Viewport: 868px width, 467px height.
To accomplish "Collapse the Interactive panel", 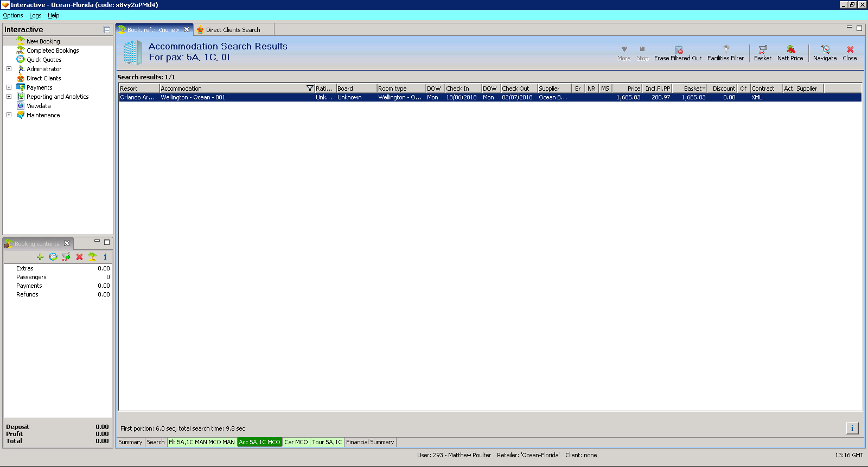I will point(107,30).
